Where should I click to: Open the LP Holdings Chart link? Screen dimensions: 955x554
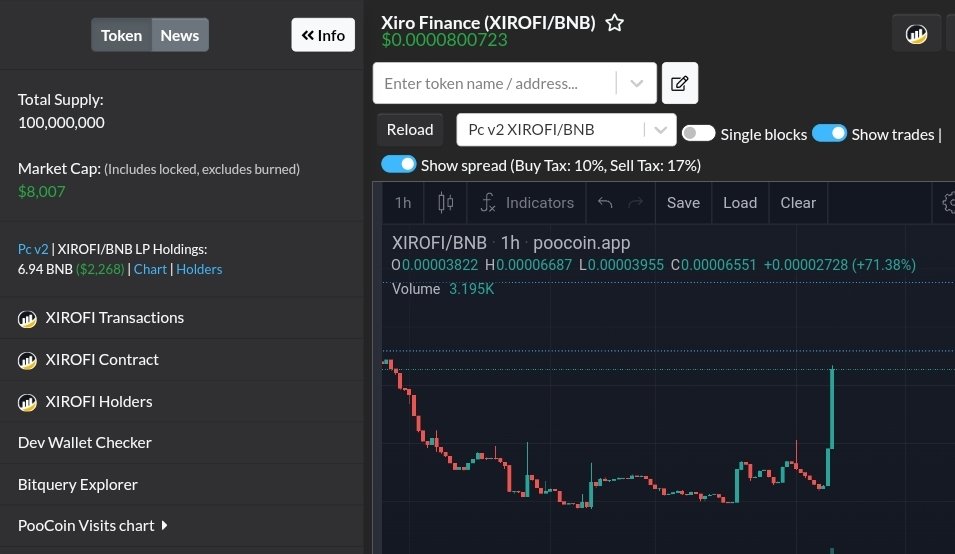click(150, 269)
